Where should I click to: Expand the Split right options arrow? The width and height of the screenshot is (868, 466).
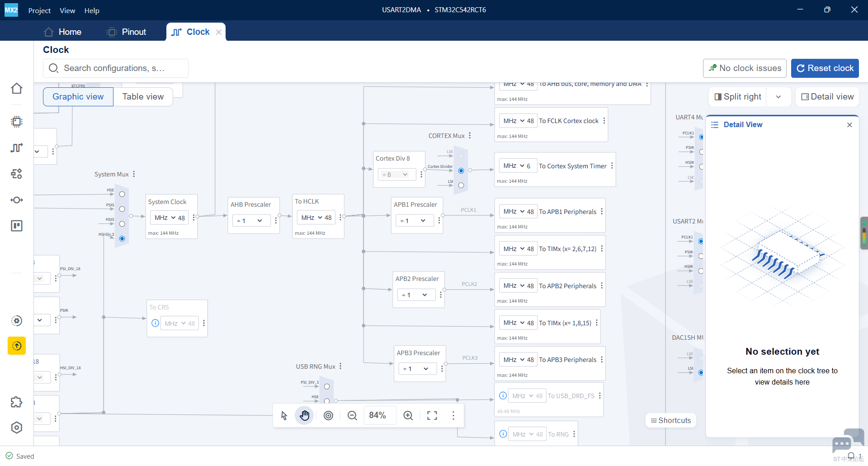[778, 97]
